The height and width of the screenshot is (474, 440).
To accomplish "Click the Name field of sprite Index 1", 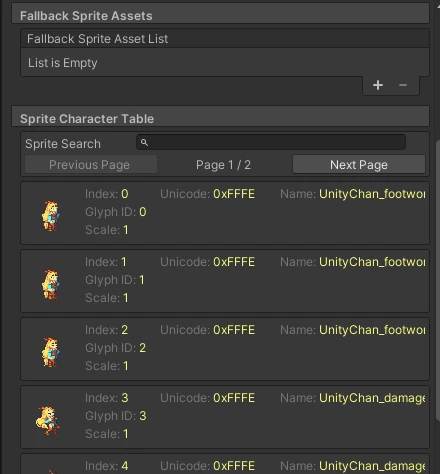I will pyautogui.click(x=372, y=262).
